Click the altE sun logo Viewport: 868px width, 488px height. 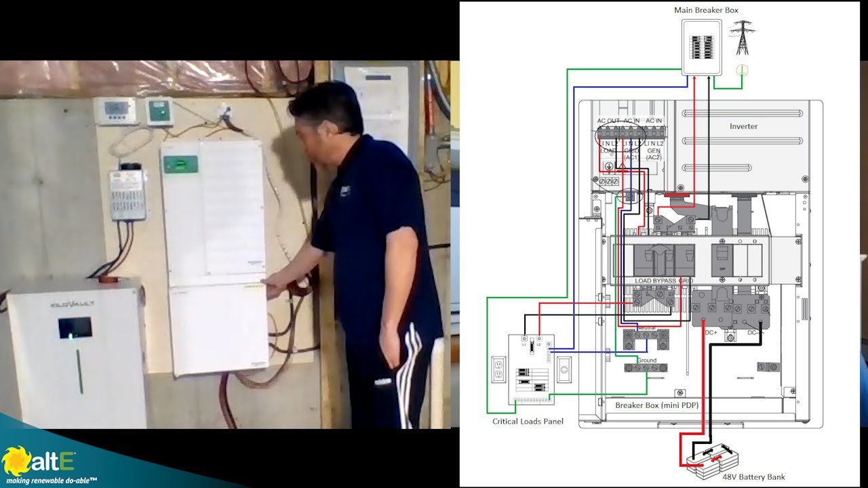coord(15,461)
